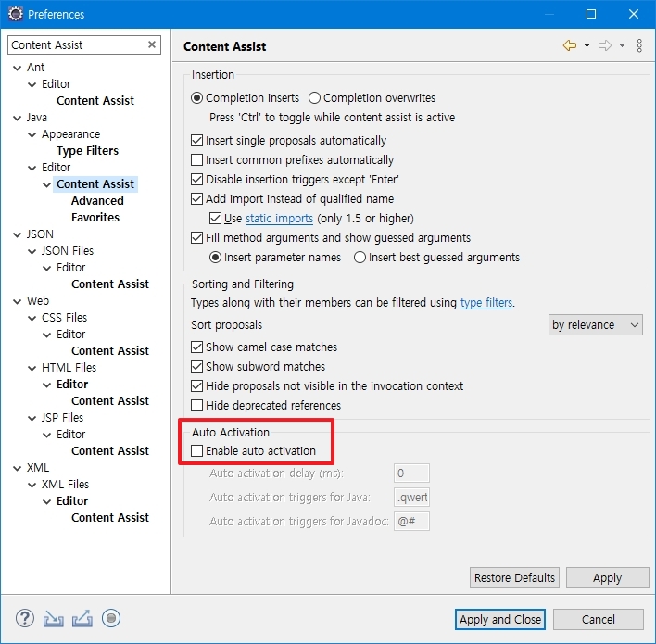Open the type filters link

486,303
